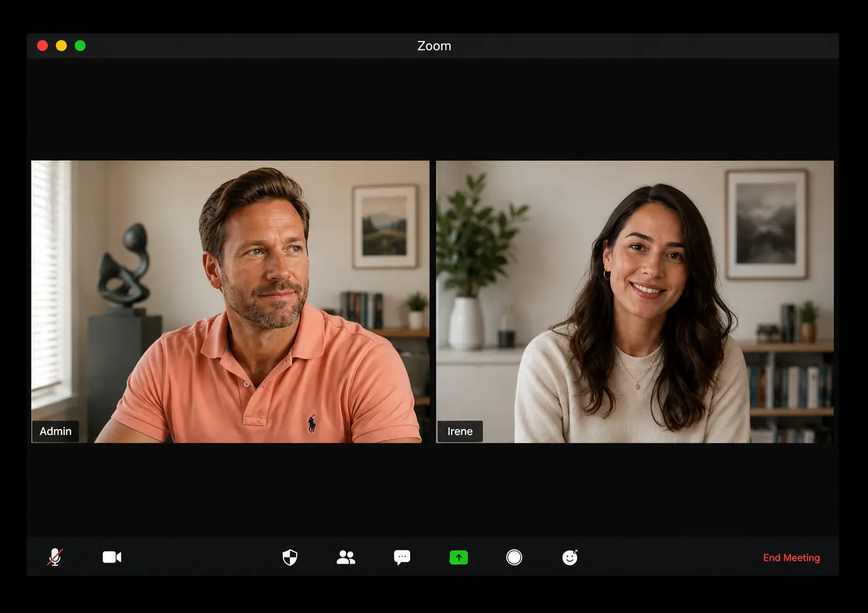Close the Zoom window
Viewport: 868px width, 613px height.
click(42, 45)
